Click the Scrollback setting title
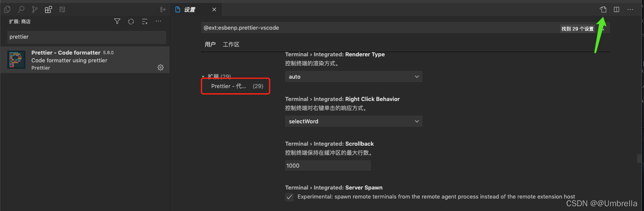Image resolution: width=644 pixels, height=211 pixels. 329,144
